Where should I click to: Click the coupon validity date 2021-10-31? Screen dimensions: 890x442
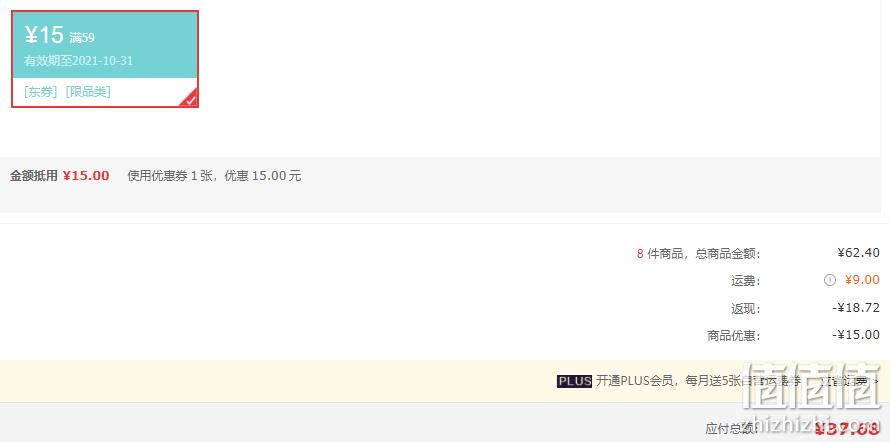(103, 61)
